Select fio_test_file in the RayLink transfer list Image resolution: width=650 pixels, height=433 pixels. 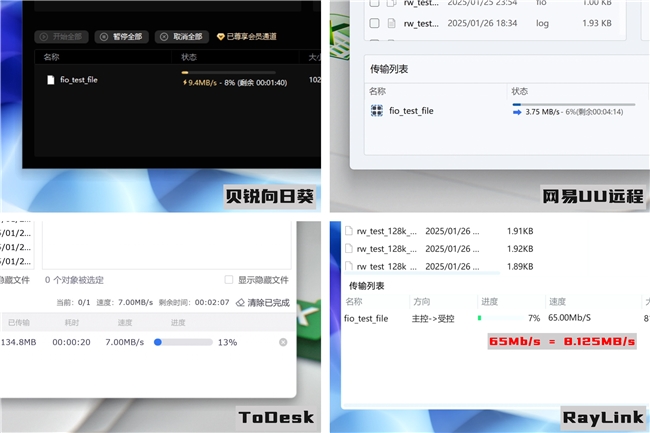click(366, 319)
